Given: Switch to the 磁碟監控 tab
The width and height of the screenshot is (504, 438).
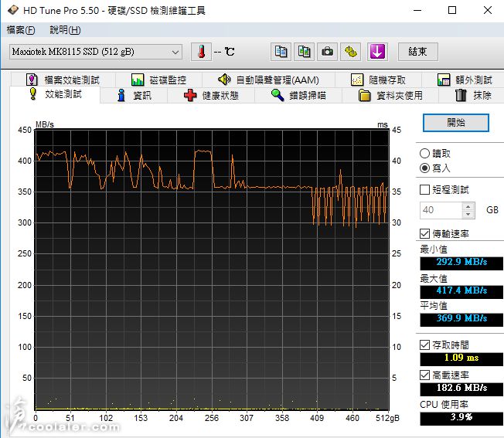Looking at the screenshot, I should [158, 80].
